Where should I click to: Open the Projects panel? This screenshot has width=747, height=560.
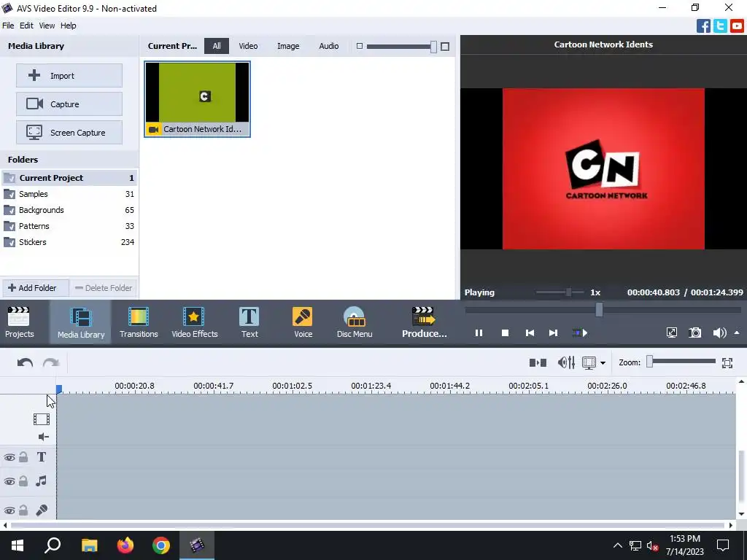19,322
